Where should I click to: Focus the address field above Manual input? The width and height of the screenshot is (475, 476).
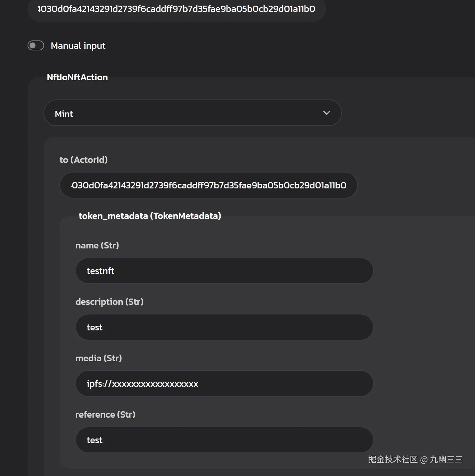coord(176,9)
